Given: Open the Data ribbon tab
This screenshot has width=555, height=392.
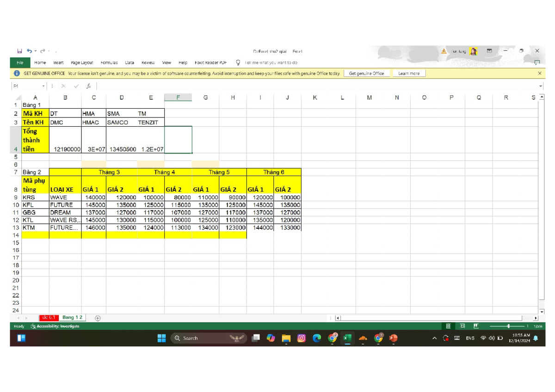Looking at the screenshot, I should coord(129,62).
